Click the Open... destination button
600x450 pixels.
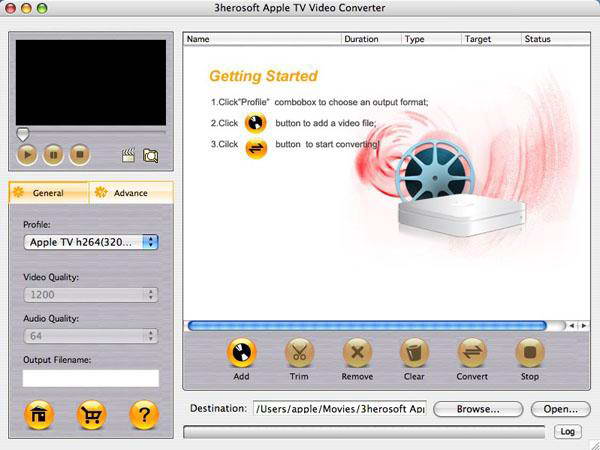click(561, 409)
